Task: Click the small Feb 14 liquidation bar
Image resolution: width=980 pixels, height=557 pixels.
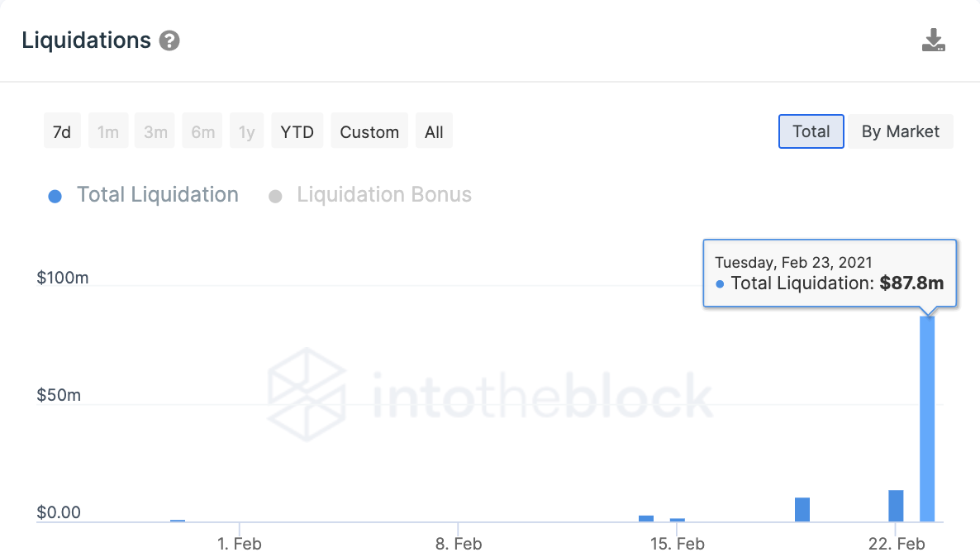Action: click(x=646, y=518)
